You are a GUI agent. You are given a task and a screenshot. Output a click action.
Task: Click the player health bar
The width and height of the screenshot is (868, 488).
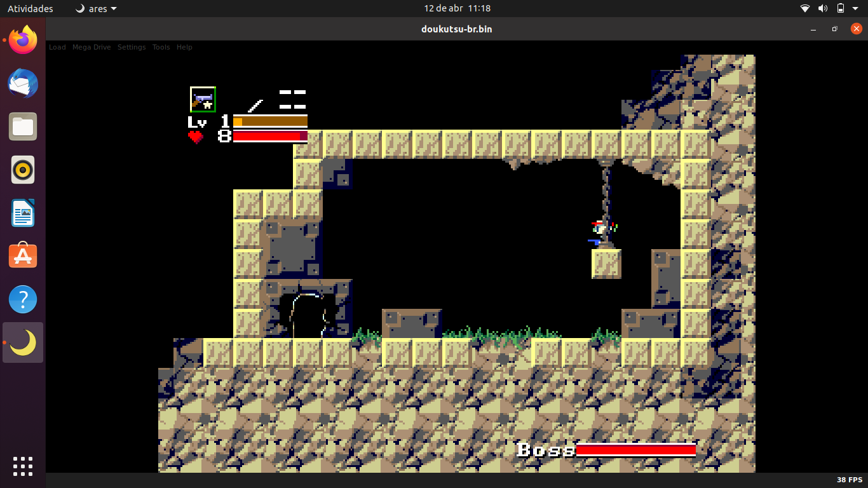click(x=270, y=136)
